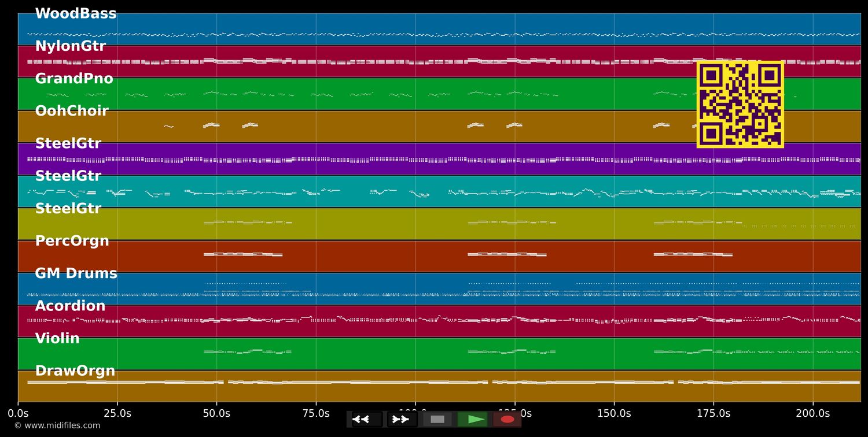Click the DrawOrgn track name

pyautogui.click(x=76, y=371)
